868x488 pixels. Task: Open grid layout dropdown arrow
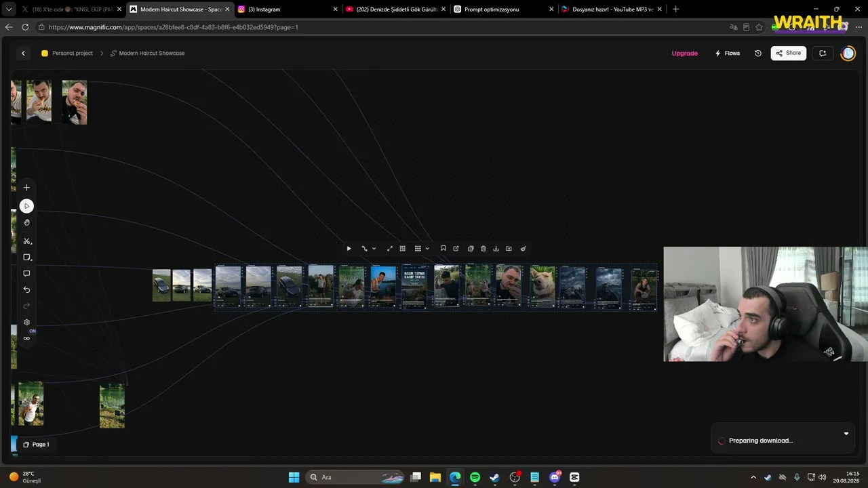[x=427, y=249]
